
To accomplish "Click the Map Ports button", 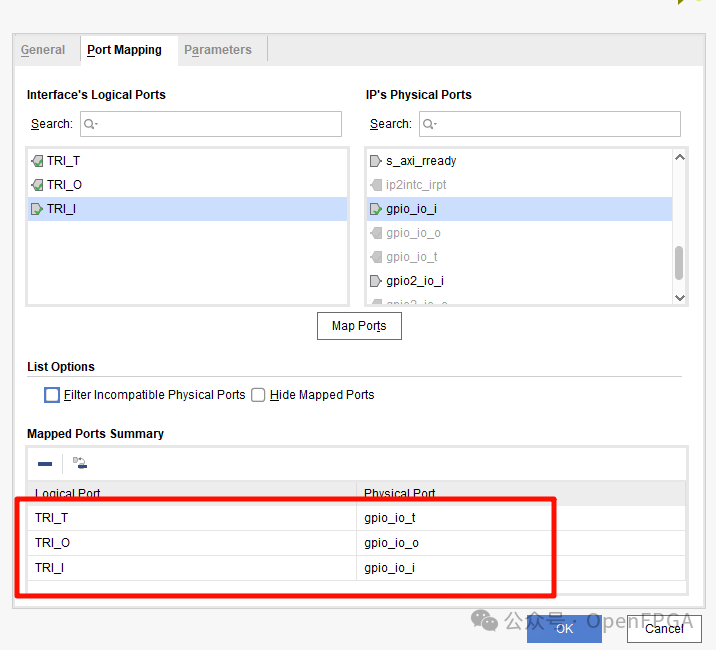I will (359, 326).
